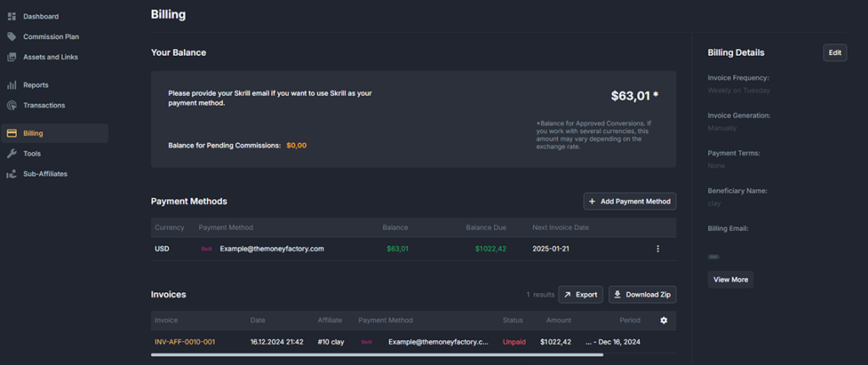Viewport: 868px width, 365px height.
Task: Click the Add Payment Method button
Action: pos(630,202)
